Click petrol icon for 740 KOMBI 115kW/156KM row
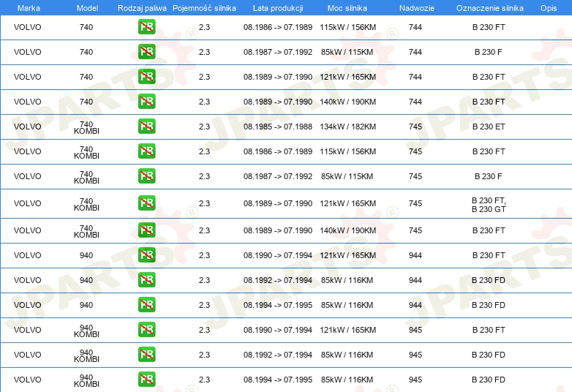Viewport: 572px width, 392px height. tap(146, 151)
